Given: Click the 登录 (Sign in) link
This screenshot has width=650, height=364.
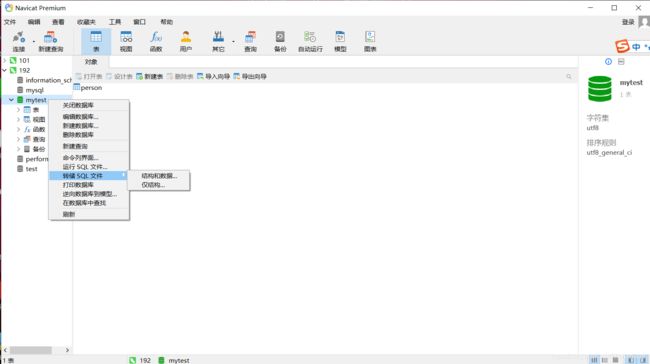Looking at the screenshot, I should click(x=628, y=22).
